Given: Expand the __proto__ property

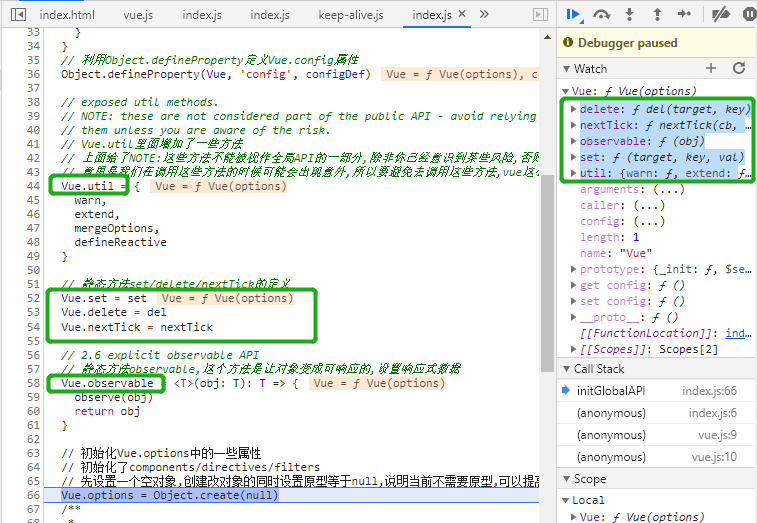Looking at the screenshot, I should 574,317.
